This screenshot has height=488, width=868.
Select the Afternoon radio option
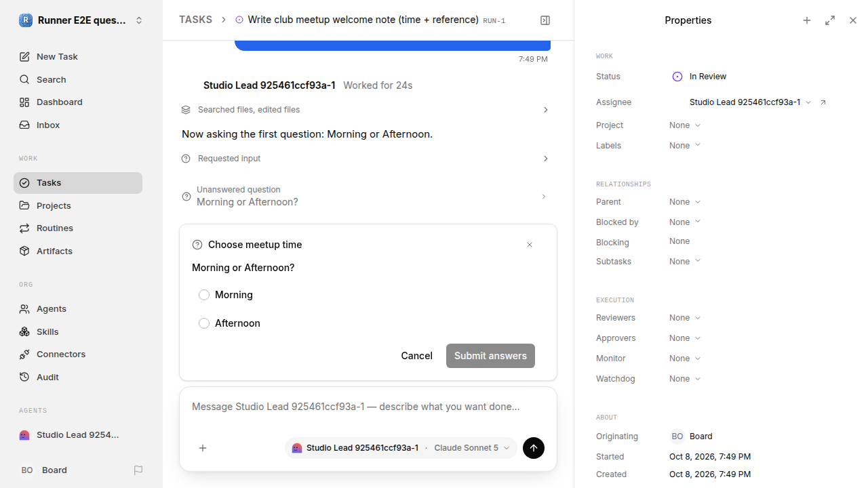click(204, 323)
